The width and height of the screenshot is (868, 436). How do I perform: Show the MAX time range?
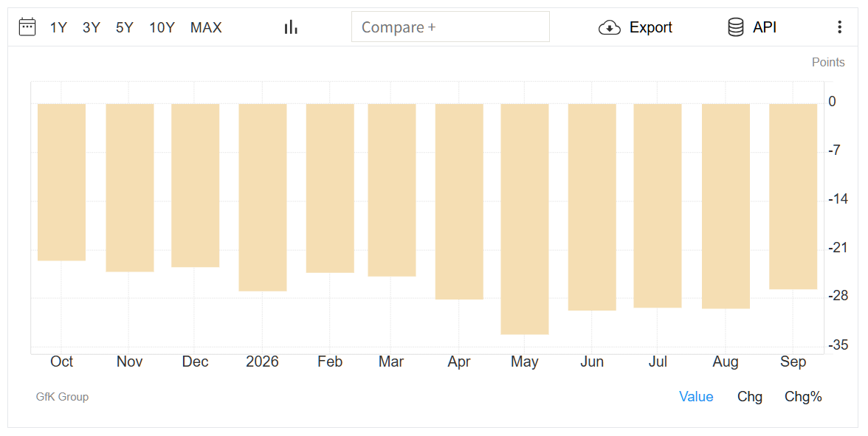tap(206, 27)
